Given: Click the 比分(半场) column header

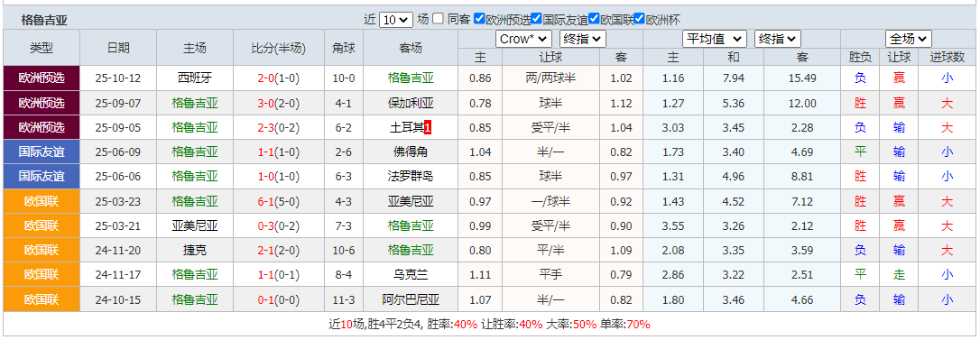Looking at the screenshot, I should [279, 48].
